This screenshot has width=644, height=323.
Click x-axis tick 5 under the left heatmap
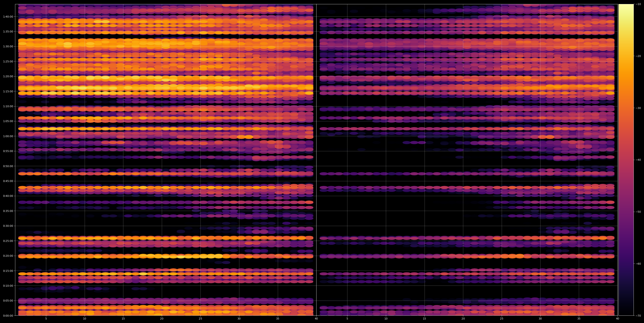pos(46,319)
